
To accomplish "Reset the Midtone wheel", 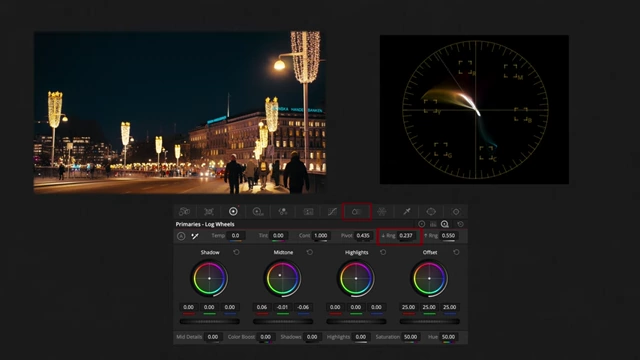I will pyautogui.click(x=310, y=252).
